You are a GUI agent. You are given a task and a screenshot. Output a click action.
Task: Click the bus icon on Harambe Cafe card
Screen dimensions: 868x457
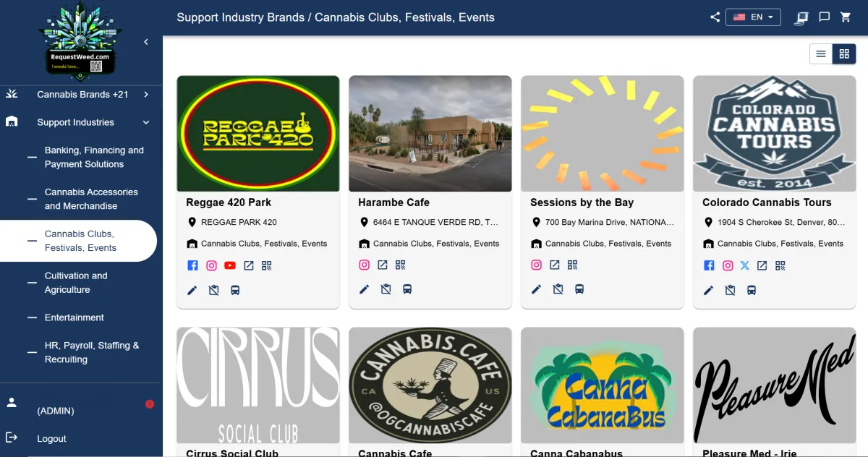[407, 290]
